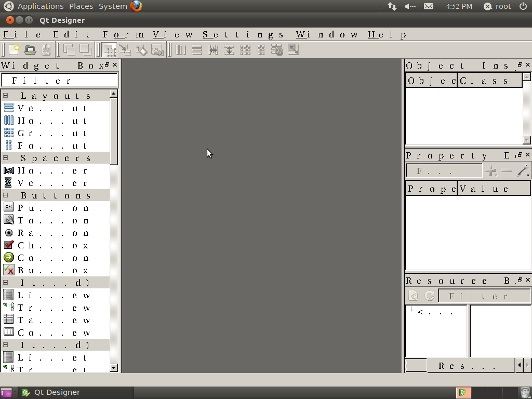Collapse the Spacers category

(6, 158)
